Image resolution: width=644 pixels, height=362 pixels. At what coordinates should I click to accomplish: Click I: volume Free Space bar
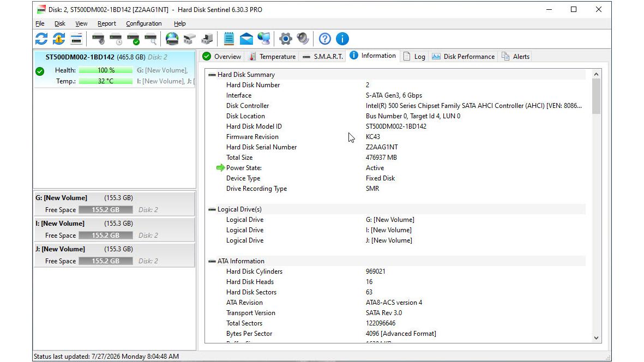point(106,235)
